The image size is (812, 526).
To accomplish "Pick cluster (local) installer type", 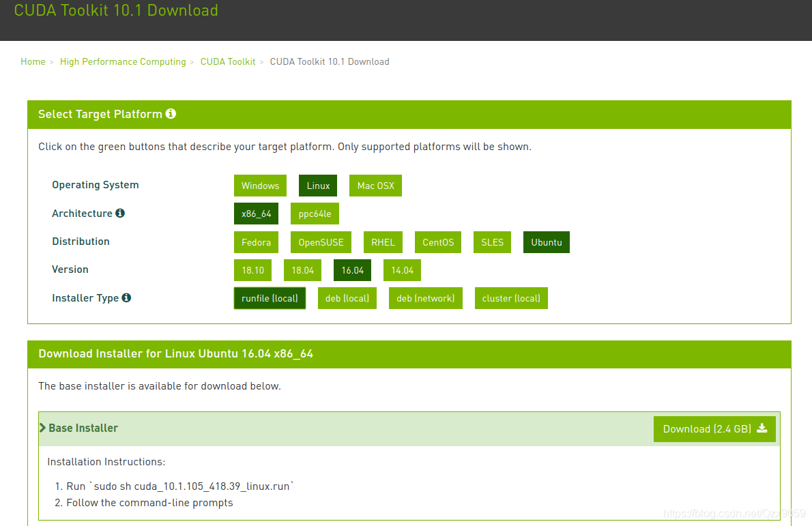I will coord(511,298).
